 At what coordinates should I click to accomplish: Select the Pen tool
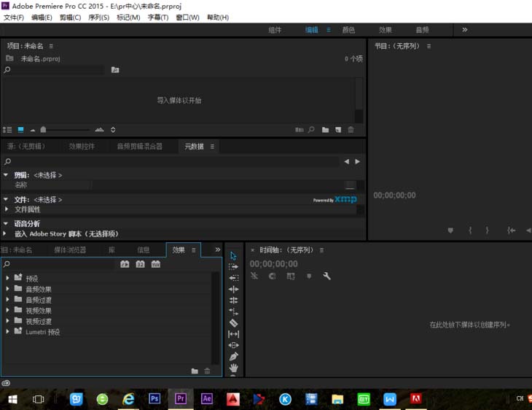[x=233, y=357]
